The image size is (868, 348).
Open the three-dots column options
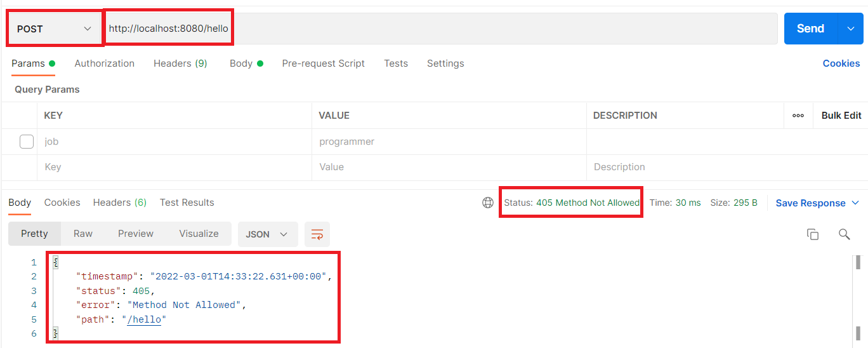(798, 116)
